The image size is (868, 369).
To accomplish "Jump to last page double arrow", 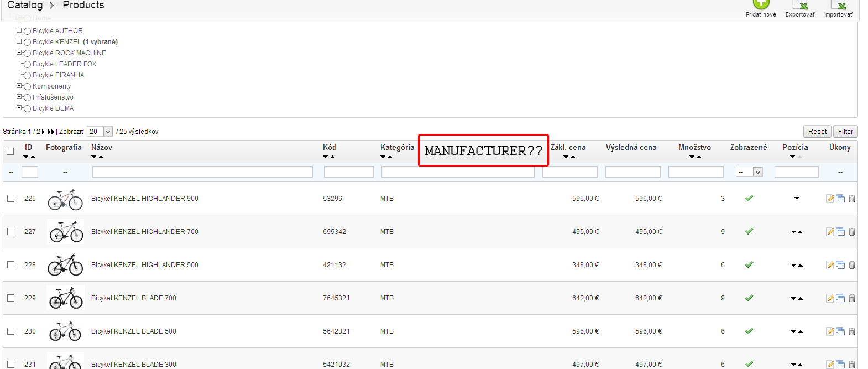I will [x=51, y=132].
